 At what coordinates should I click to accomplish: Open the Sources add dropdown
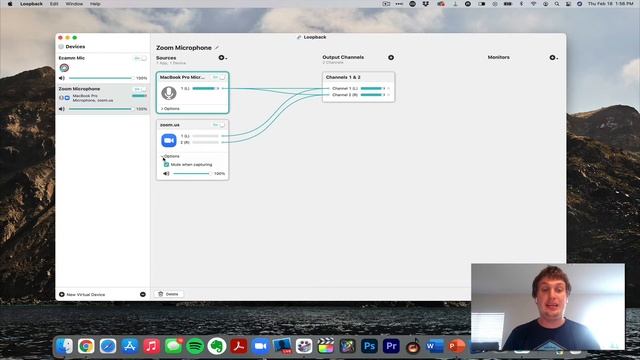click(222, 58)
